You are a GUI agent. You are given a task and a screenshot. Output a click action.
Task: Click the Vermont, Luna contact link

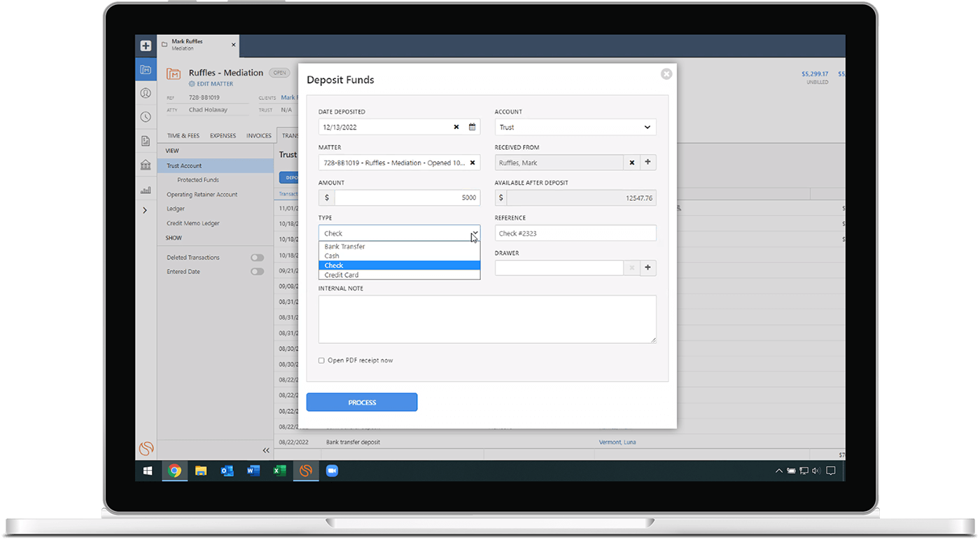click(x=617, y=442)
